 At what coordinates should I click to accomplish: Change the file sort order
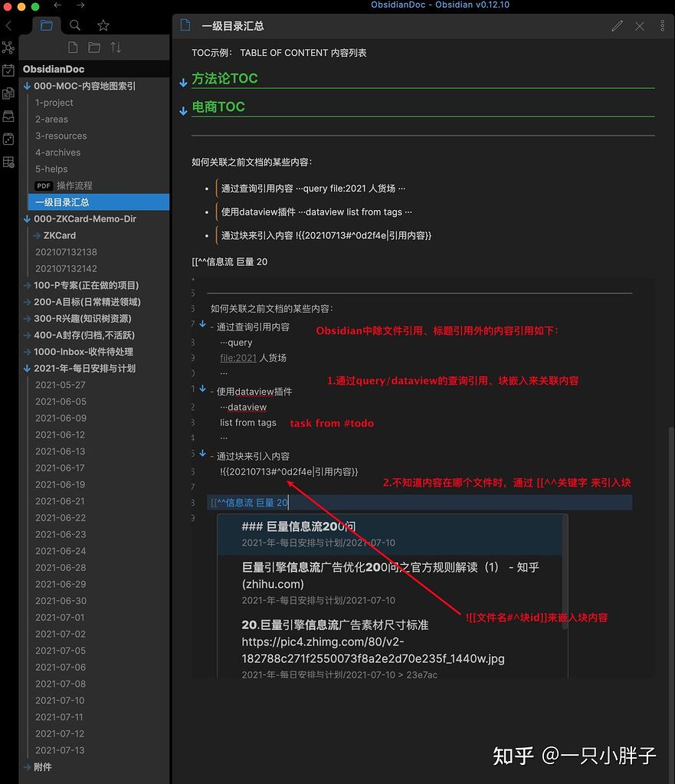tap(116, 48)
